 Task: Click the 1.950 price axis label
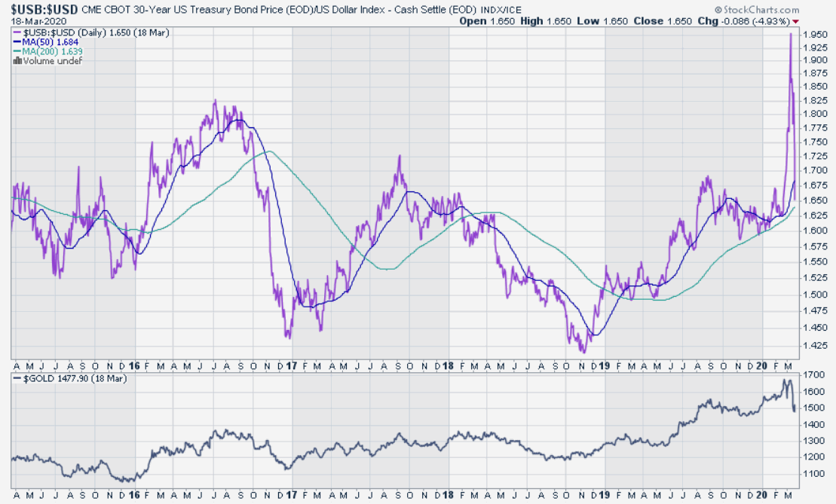click(x=815, y=35)
